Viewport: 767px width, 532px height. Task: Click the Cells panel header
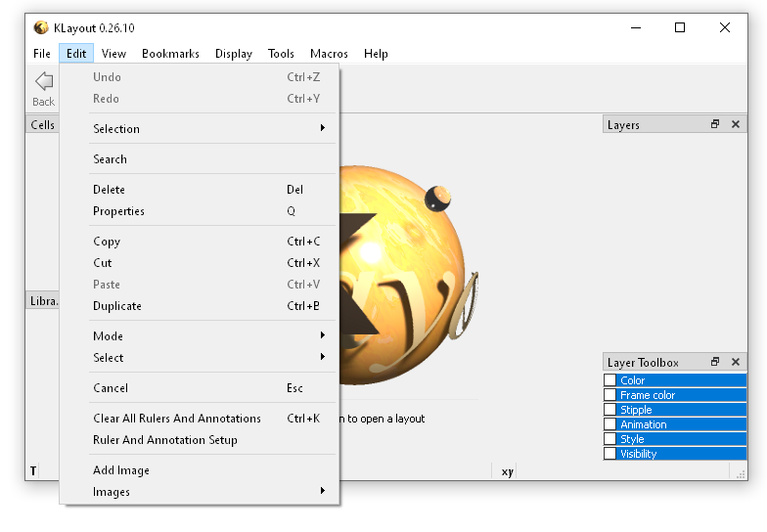43,125
